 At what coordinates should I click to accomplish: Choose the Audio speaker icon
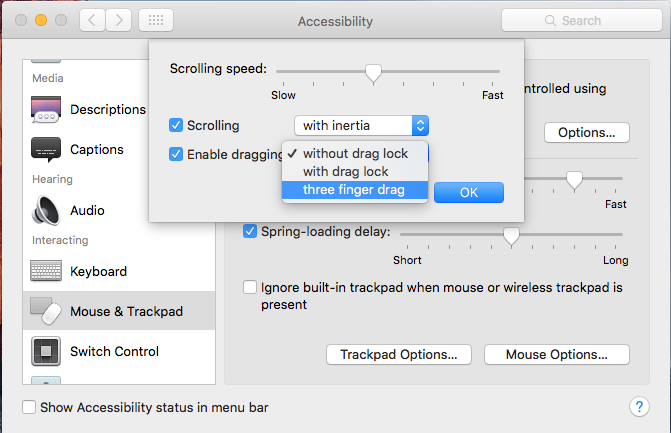46,211
